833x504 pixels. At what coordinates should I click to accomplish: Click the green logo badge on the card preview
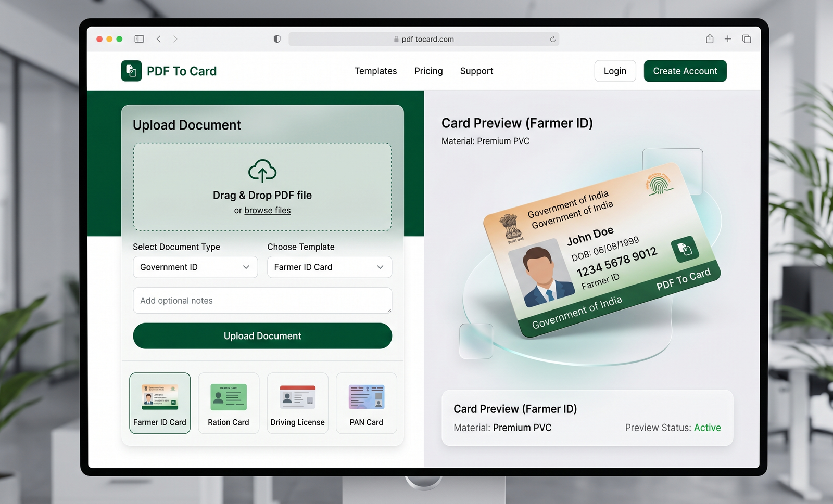pyautogui.click(x=685, y=250)
